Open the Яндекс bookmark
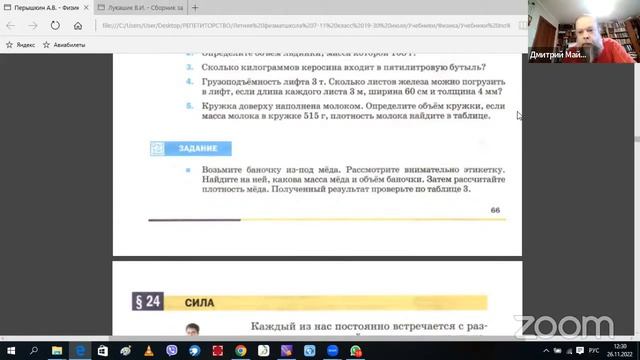 [x=20, y=45]
